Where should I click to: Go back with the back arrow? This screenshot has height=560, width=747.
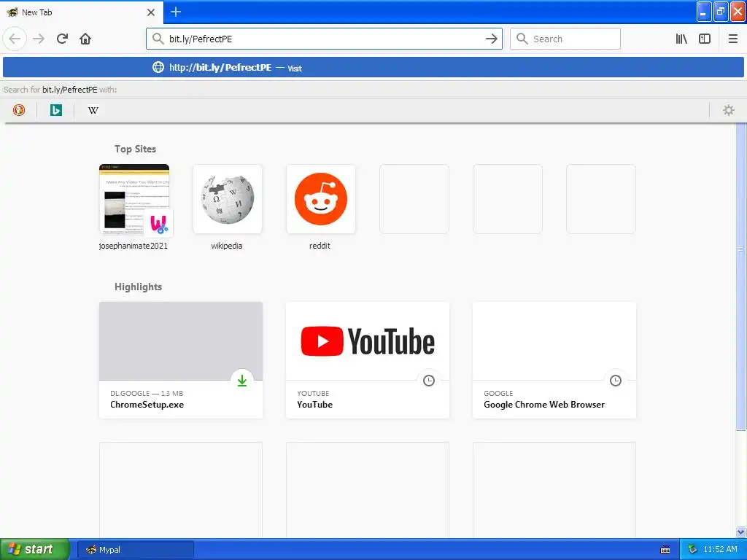[15, 39]
